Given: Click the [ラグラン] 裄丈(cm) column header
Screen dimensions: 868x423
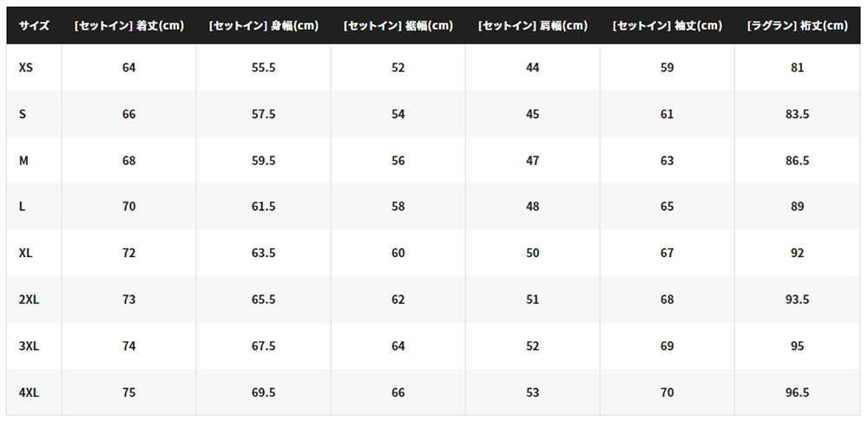Looking at the screenshot, I should (x=798, y=25).
